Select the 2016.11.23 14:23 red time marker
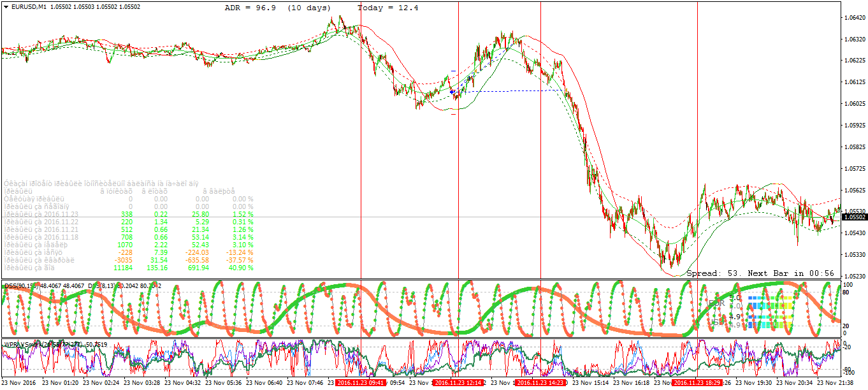868x390 pixels. coord(540,382)
